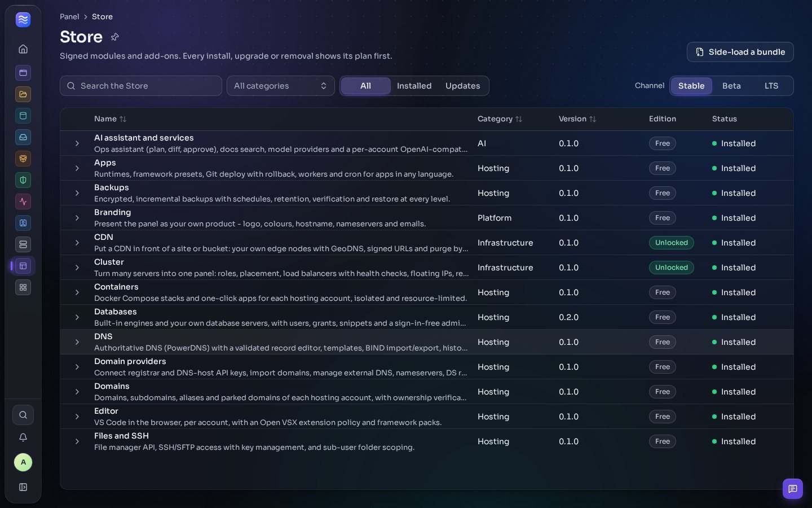Open the blue inbox tray sidebar icon
This screenshot has height=508, width=812.
pyautogui.click(x=23, y=137)
